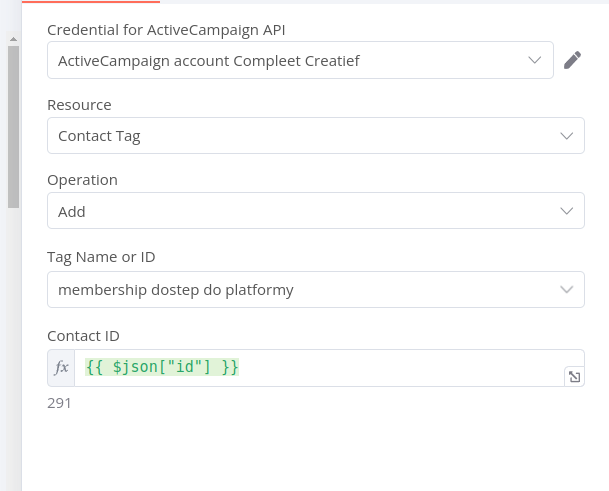Open the expanded expression editor icon

tap(574, 377)
